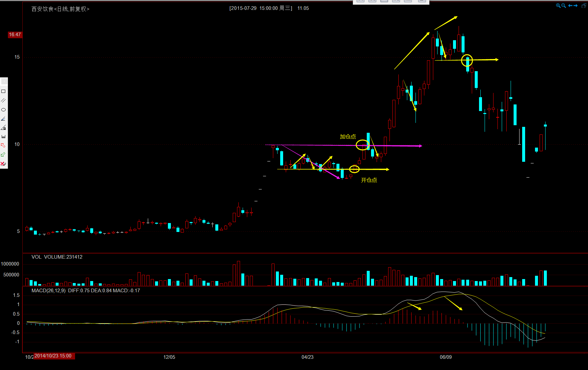588x370 pixels.
Task: Click the 5 price axis label
Action: 18,231
